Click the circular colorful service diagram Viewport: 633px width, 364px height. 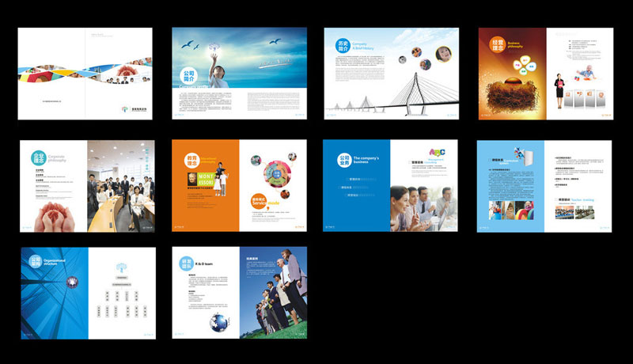pos(278,174)
